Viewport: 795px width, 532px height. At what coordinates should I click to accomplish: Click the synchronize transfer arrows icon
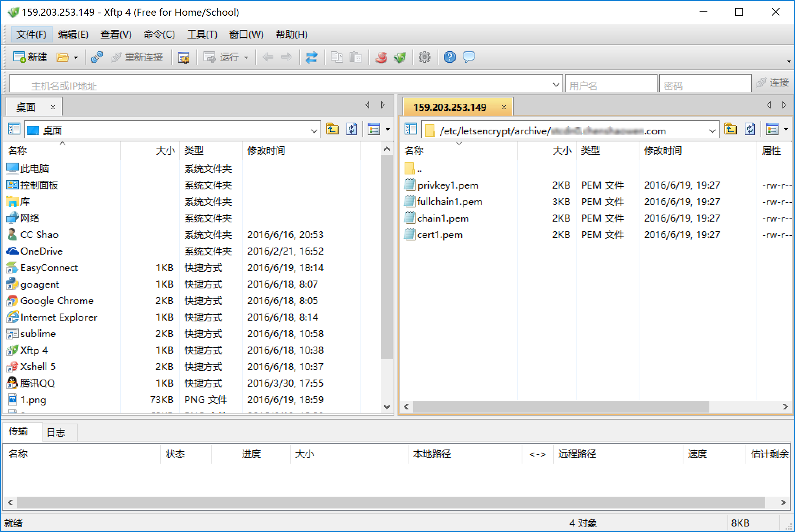pyautogui.click(x=311, y=57)
